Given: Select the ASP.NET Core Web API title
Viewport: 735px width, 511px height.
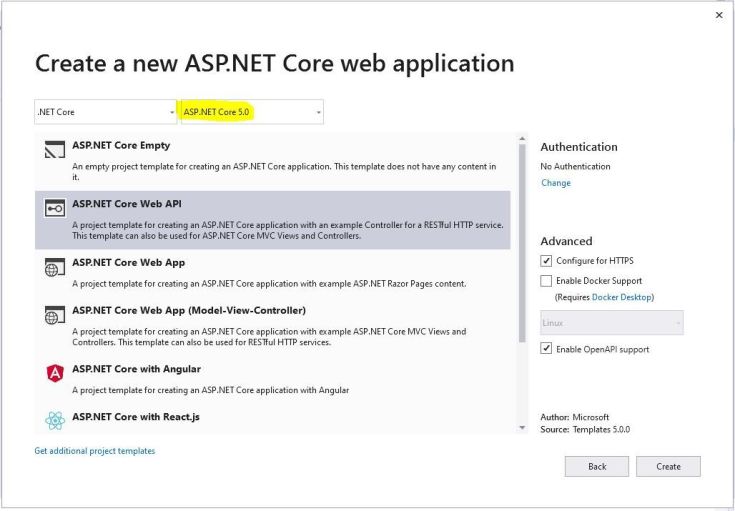Looking at the screenshot, I should click(x=127, y=204).
